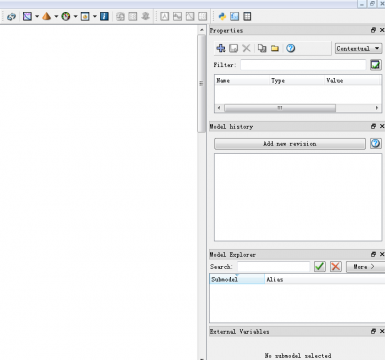Viewport: 385px width, 360px height.
Task: Sort by the Submodel column header
Action: (237, 279)
